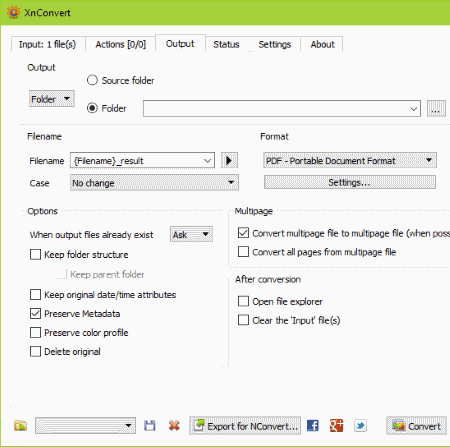Select the Folder radio button
The image size is (450, 447).
point(92,108)
